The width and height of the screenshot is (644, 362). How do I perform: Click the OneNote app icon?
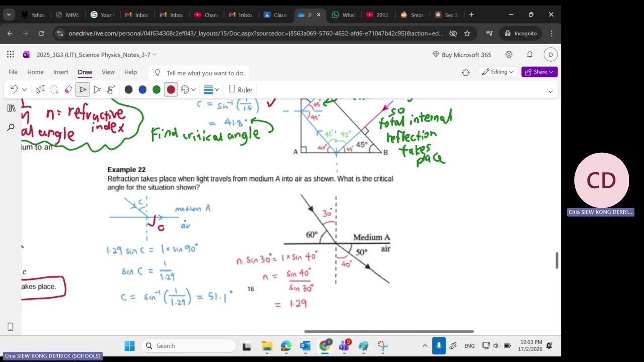[26, 54]
